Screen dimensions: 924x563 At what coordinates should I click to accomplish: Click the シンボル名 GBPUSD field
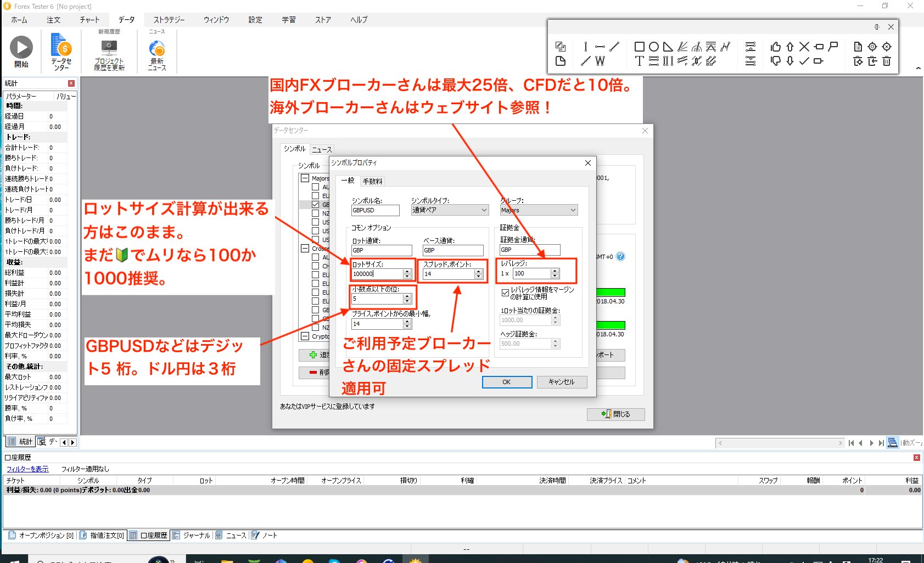pos(376,210)
